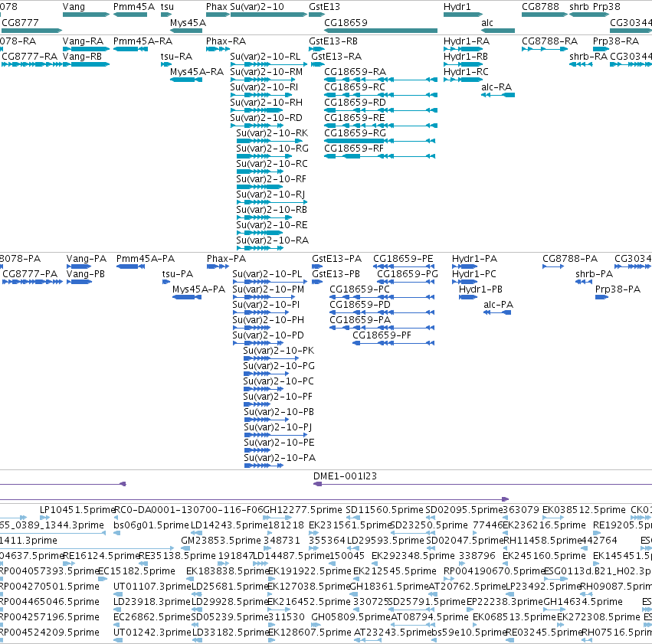
Task: Select protein Mys45A-PA
Action: point(187,297)
